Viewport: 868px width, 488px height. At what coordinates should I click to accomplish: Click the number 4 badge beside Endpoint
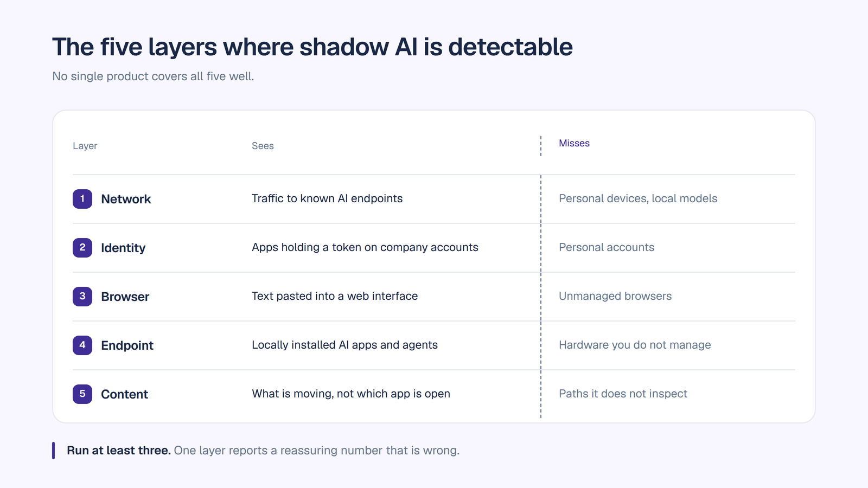82,345
